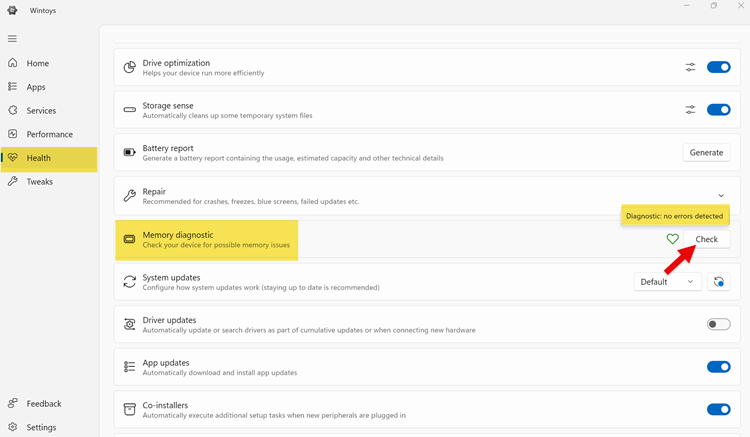Screen dimensions: 750x437
Task: Go to the Performance page
Action: click(x=49, y=134)
